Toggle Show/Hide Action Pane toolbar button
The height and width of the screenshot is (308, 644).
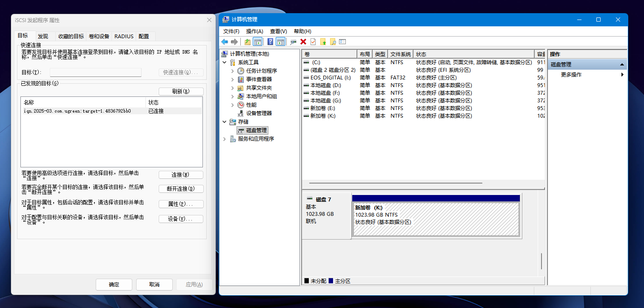click(x=280, y=42)
